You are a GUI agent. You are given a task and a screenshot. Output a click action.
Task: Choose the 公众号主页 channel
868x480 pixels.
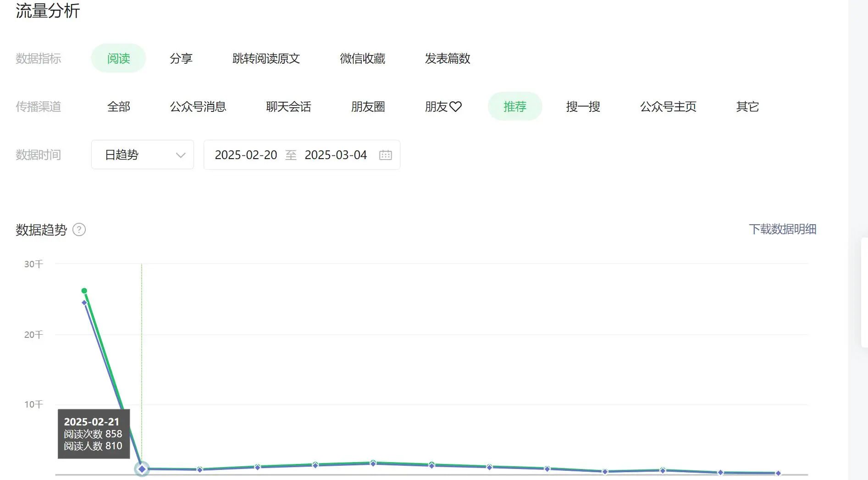coord(668,106)
